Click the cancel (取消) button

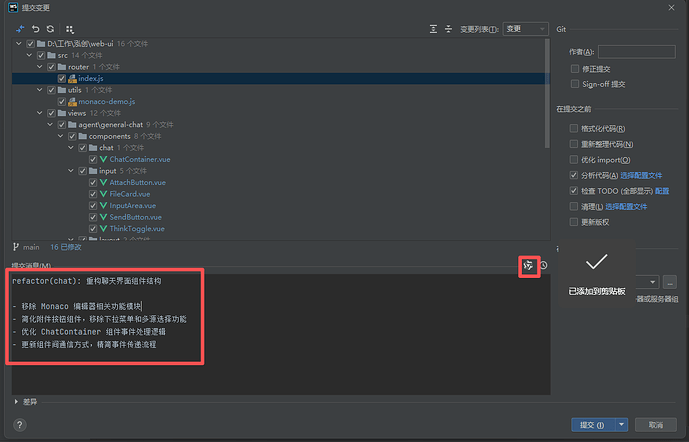[x=656, y=425]
